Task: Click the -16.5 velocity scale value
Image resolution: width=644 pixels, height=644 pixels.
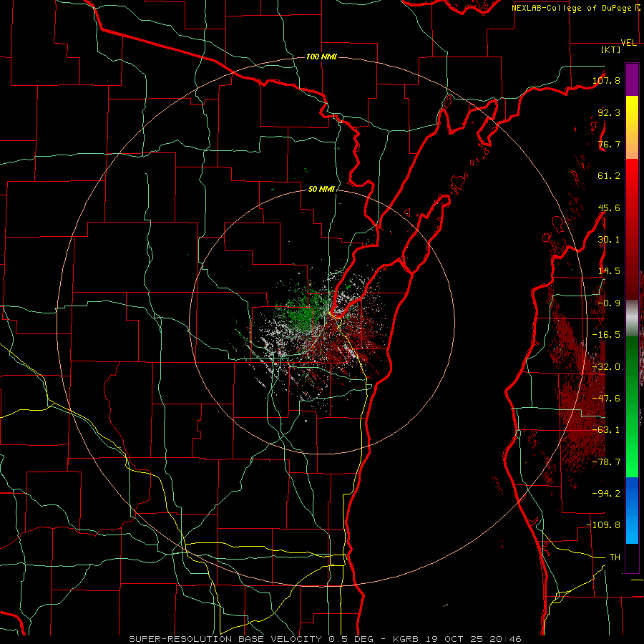Action: (606, 335)
